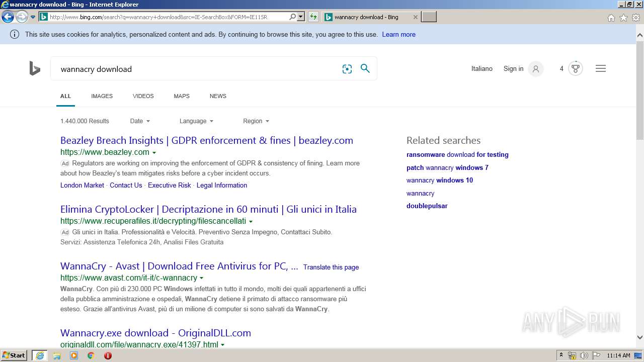Screen dimensions: 644x362
Task: Open the Elimina CryptoLocker result
Action: coord(208,209)
